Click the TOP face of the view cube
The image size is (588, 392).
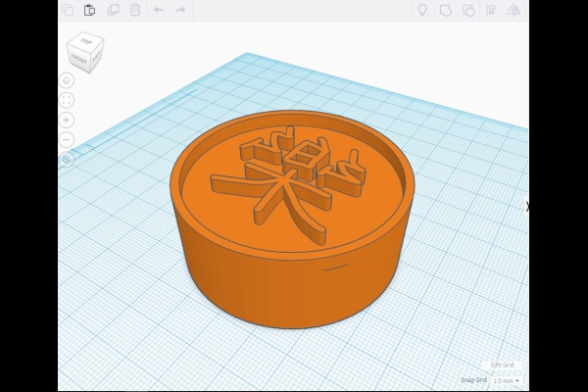(x=85, y=43)
